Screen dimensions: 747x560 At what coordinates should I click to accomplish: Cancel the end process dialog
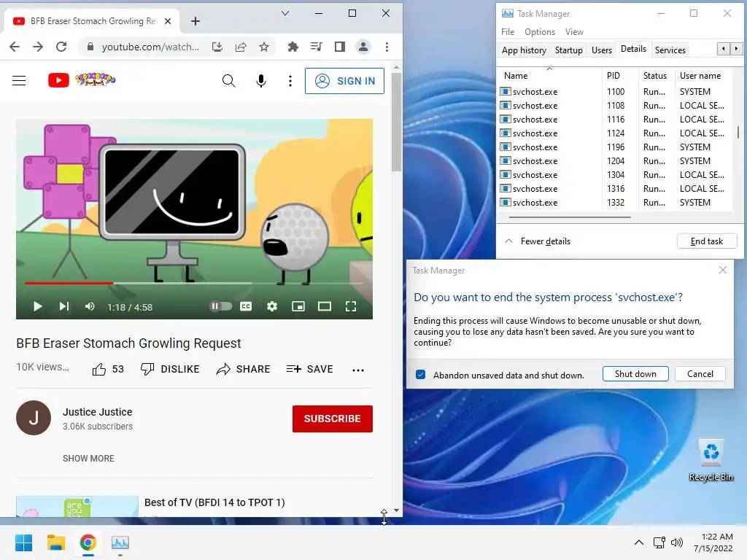coord(700,374)
